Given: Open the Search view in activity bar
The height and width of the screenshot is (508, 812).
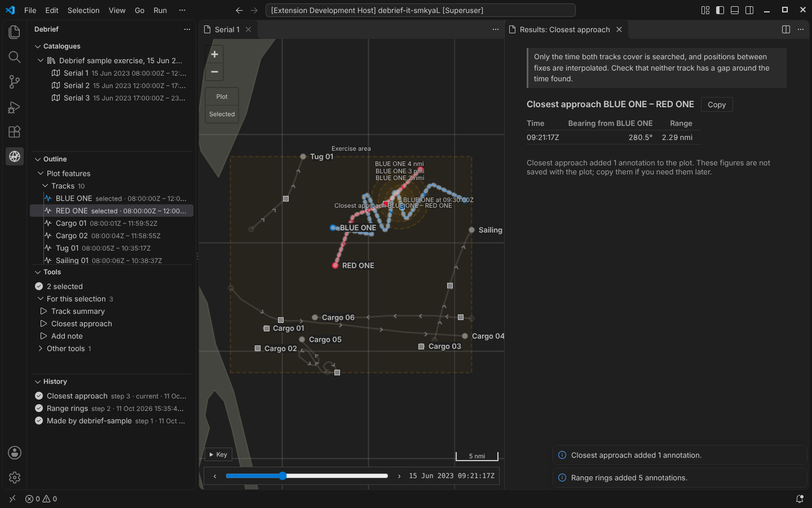Looking at the screenshot, I should (x=15, y=57).
